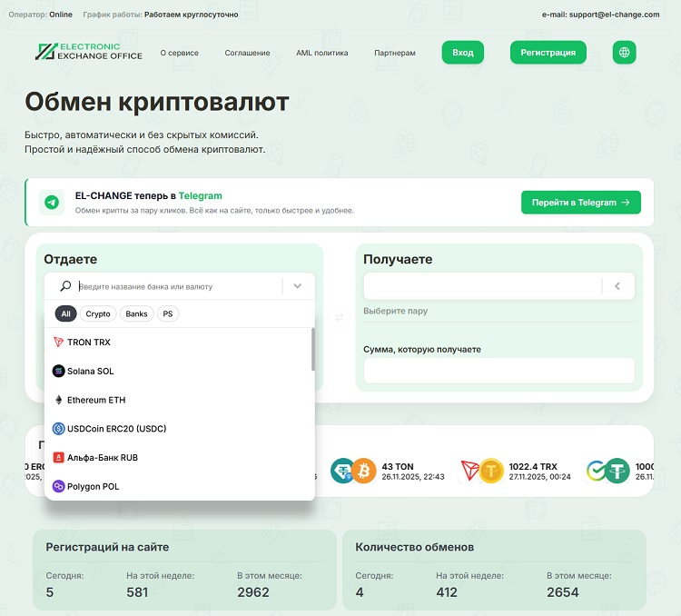Switch filter to Crypto currencies
681x616 pixels.
(98, 314)
